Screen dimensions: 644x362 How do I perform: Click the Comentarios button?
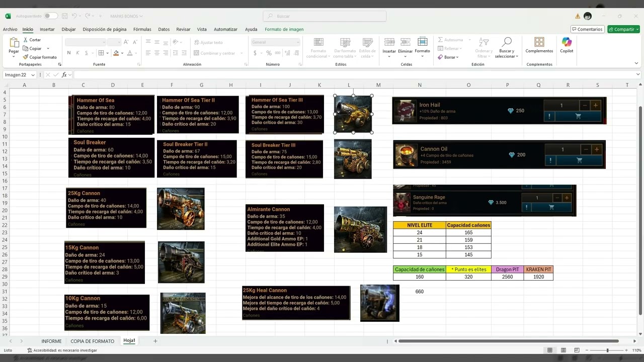pyautogui.click(x=588, y=29)
